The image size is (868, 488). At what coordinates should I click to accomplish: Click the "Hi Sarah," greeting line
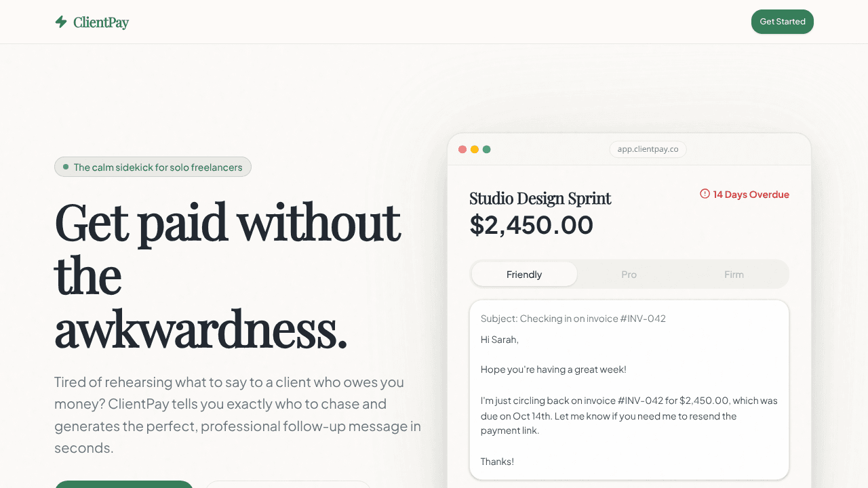click(x=500, y=340)
